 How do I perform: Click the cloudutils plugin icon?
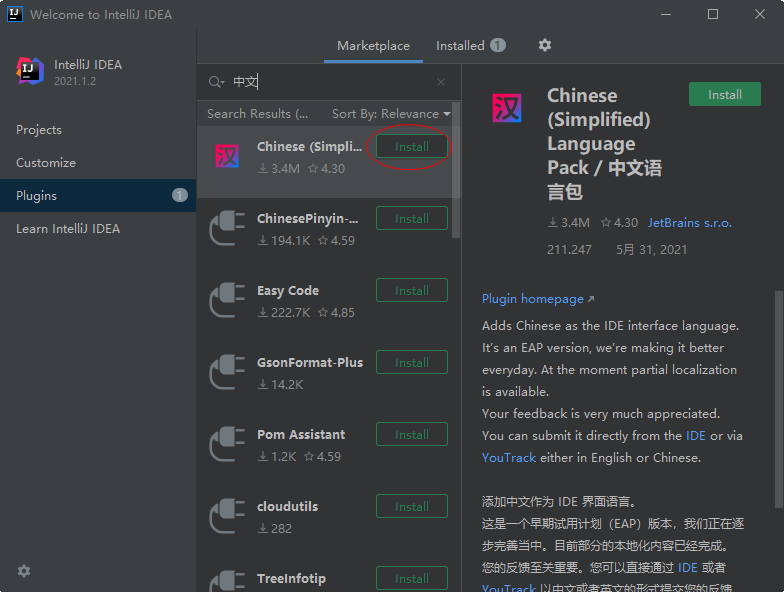pos(227,516)
